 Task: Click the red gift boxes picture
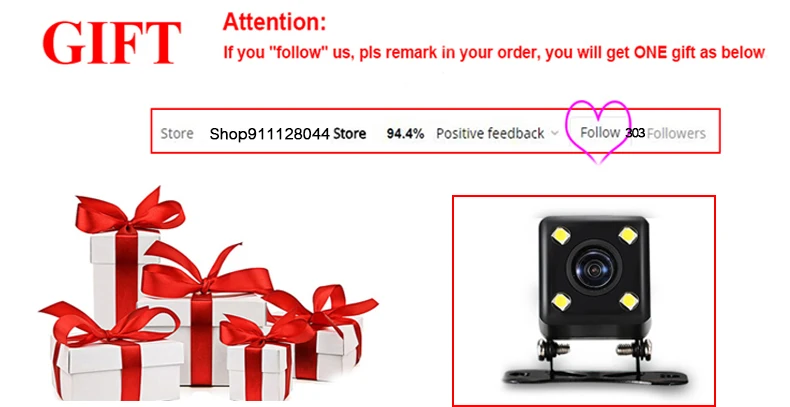coord(208,294)
